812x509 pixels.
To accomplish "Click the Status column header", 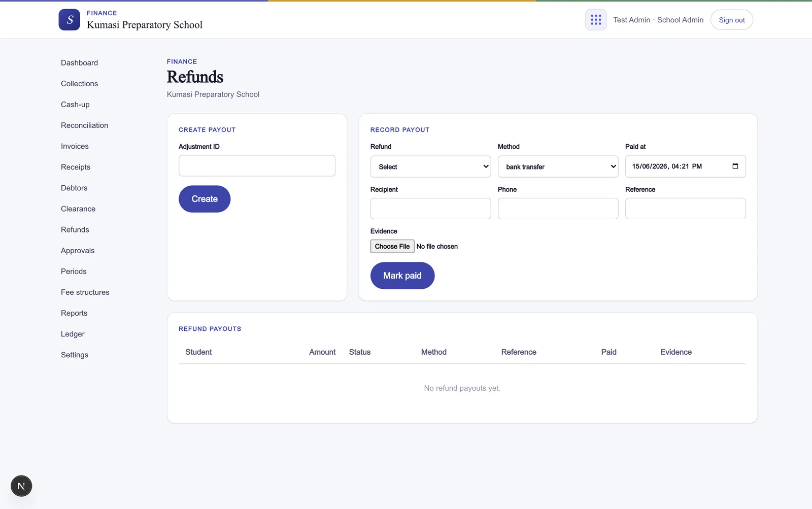I will click(360, 352).
